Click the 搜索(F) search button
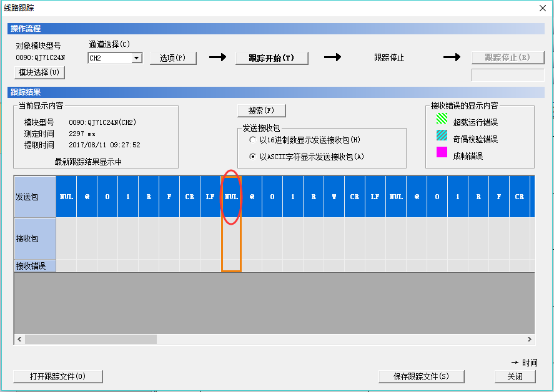The width and height of the screenshot is (554, 392). coord(262,110)
